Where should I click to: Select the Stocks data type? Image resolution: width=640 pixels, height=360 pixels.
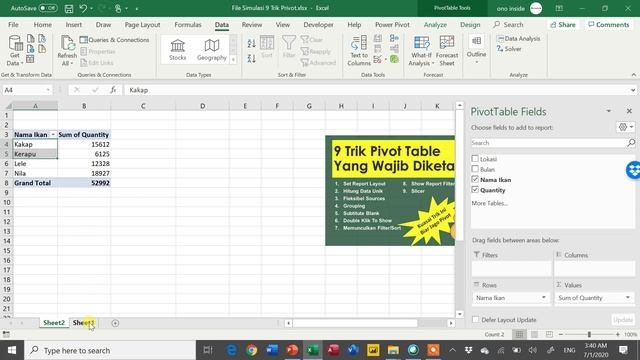pos(178,50)
